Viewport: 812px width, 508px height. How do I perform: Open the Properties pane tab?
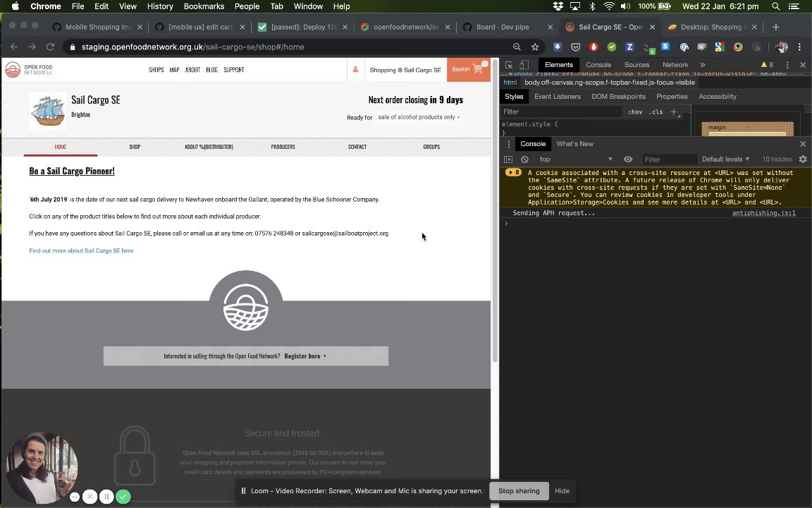pyautogui.click(x=672, y=97)
